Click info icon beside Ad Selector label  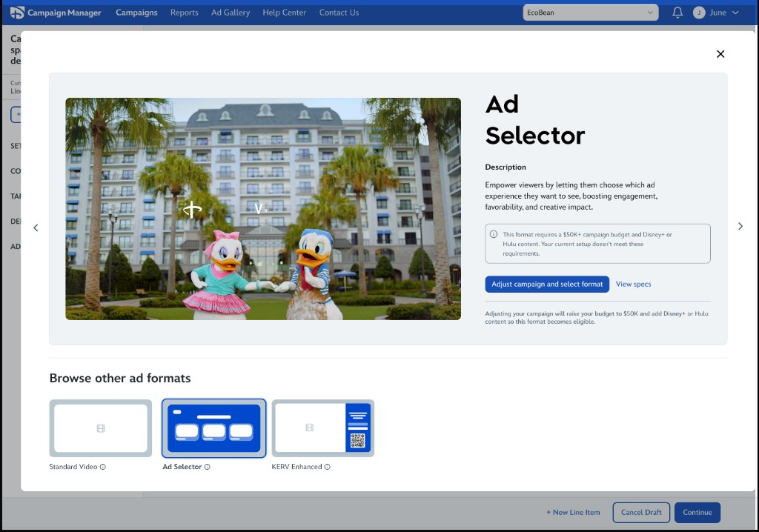[x=208, y=467]
